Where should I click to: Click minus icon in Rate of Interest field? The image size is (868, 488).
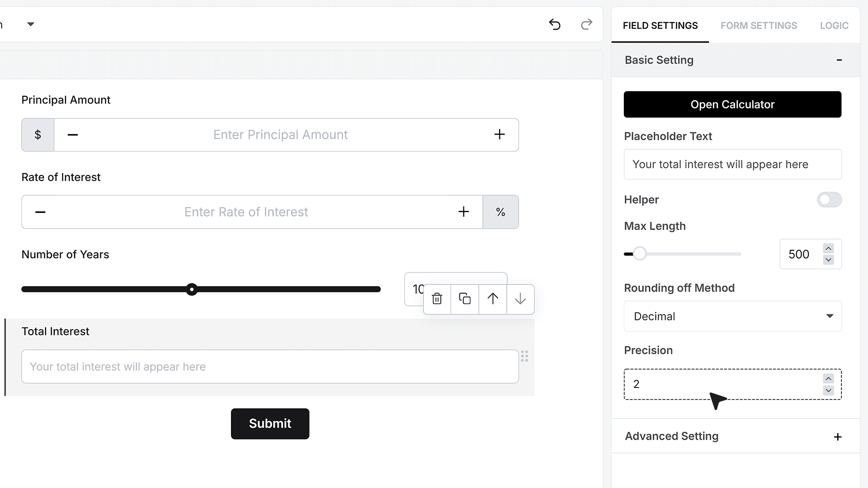tap(40, 212)
